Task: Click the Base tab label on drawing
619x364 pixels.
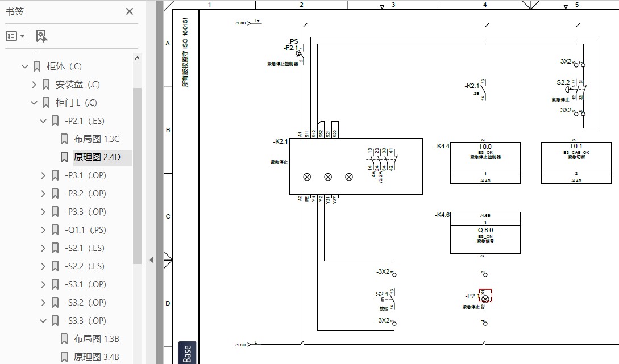Action: tap(187, 353)
